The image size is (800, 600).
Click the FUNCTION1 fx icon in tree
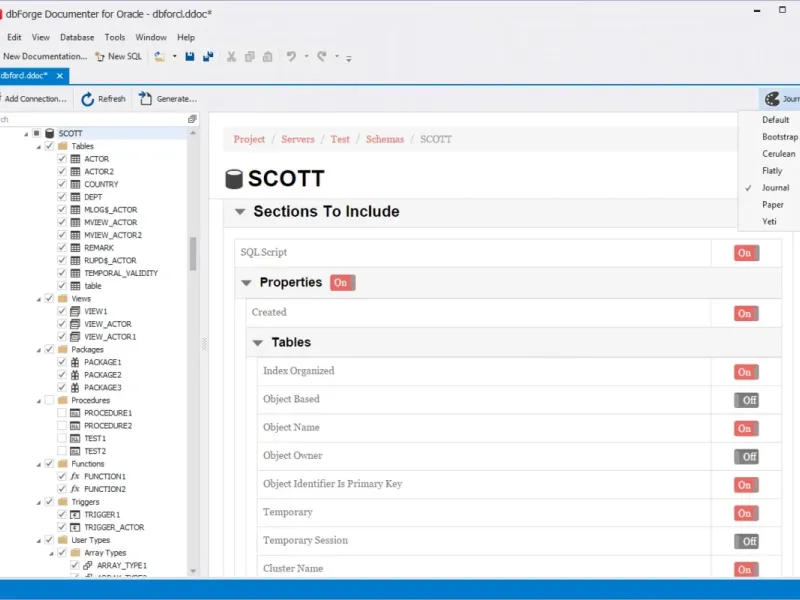[75, 477]
